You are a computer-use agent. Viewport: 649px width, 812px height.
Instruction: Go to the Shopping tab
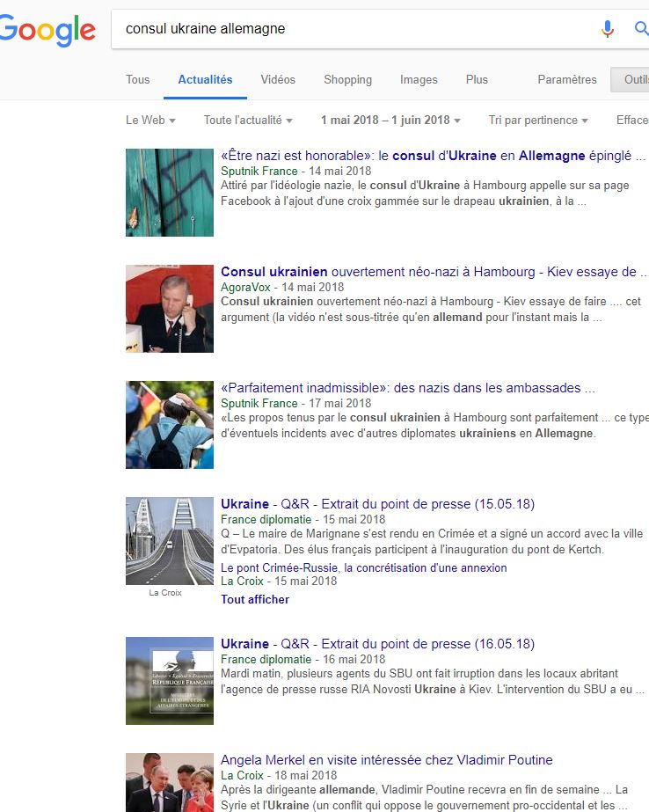[347, 80]
